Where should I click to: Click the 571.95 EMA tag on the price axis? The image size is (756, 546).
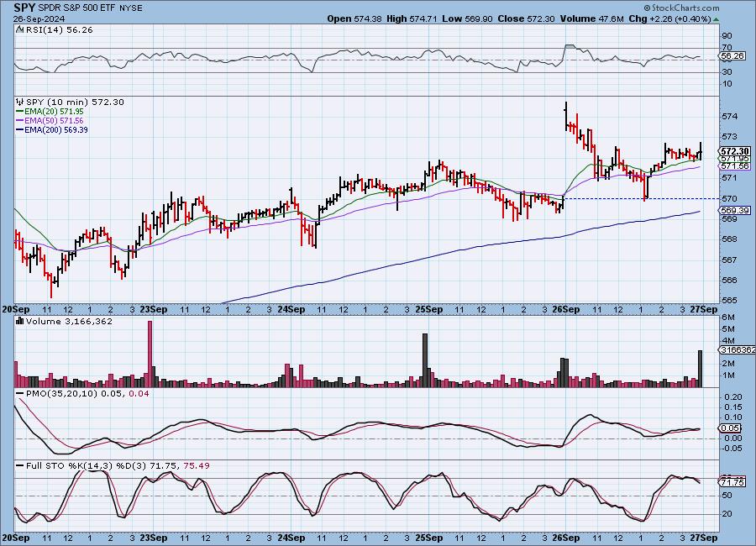pos(734,159)
